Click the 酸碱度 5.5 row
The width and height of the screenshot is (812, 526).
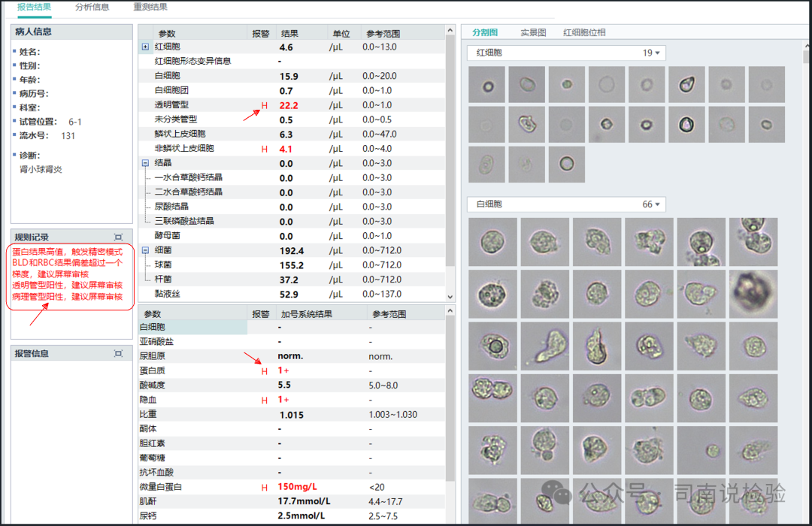(x=291, y=385)
